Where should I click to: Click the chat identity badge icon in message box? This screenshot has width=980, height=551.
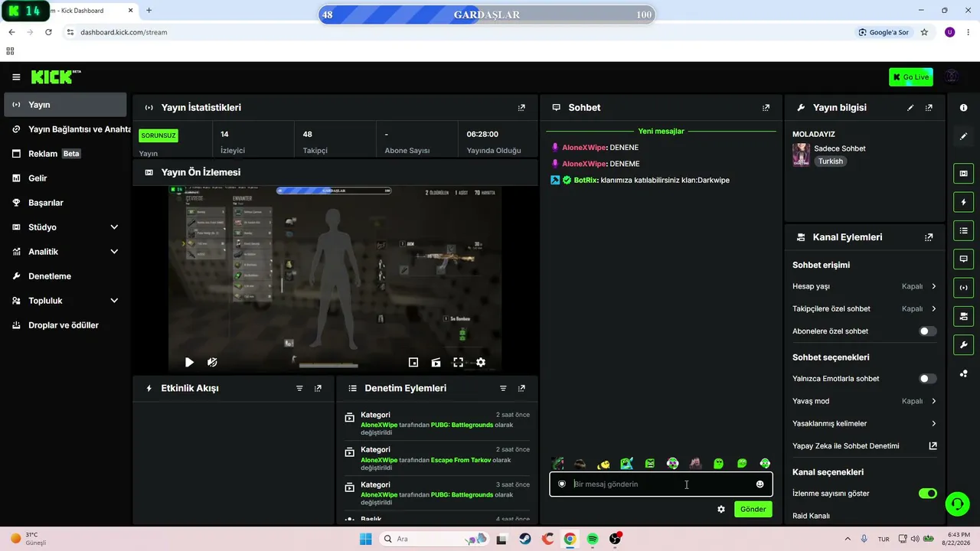(562, 484)
